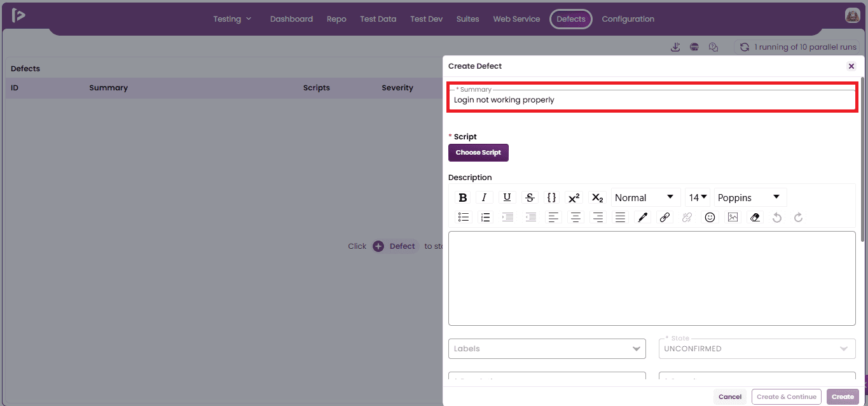Click the redo arrow in editor
This screenshot has height=406, width=868.
799,218
